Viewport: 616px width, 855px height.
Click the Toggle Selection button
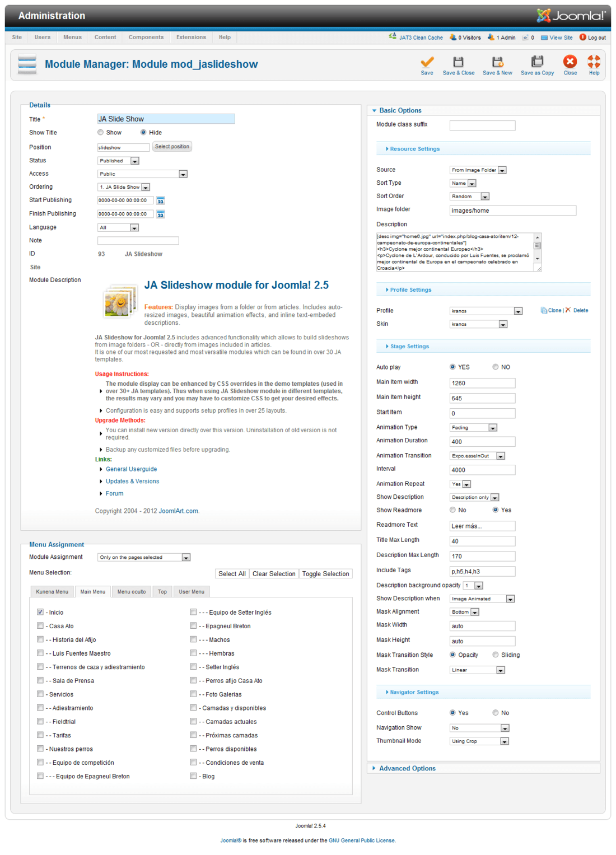(x=325, y=574)
